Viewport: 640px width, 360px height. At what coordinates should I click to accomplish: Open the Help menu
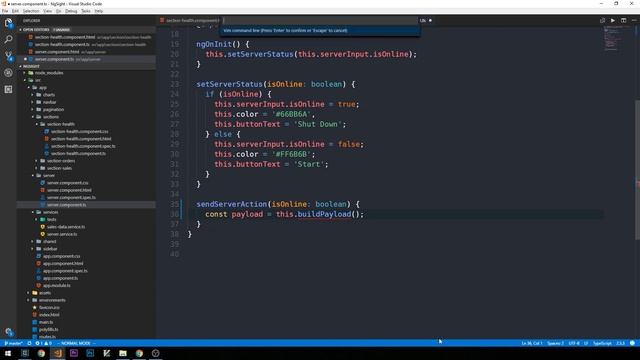click(99, 11)
